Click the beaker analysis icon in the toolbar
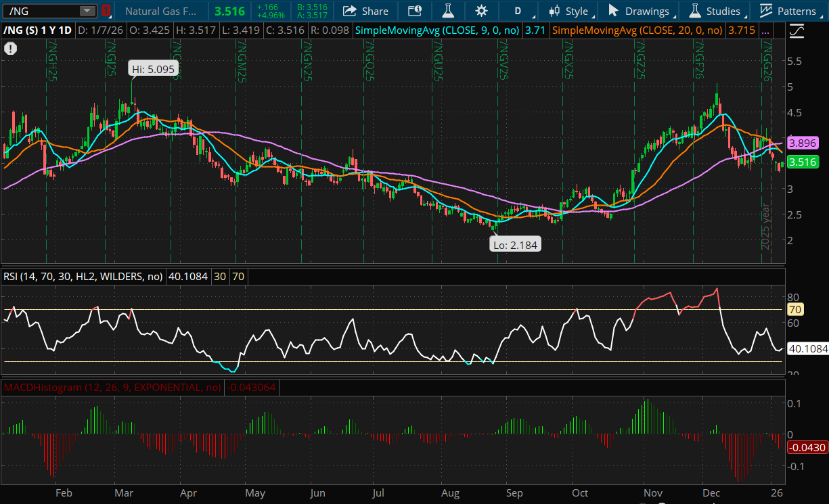 pyautogui.click(x=447, y=11)
